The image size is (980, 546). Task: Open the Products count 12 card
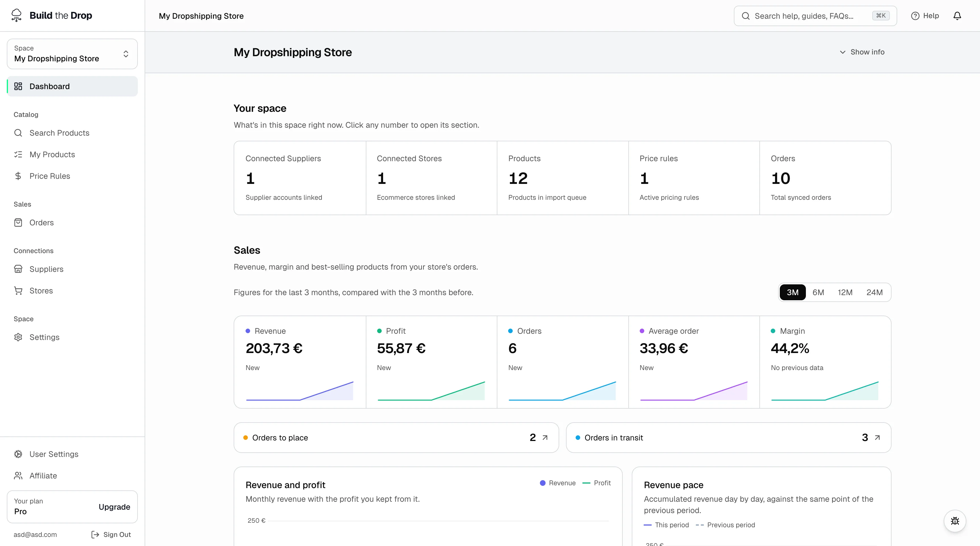click(563, 178)
